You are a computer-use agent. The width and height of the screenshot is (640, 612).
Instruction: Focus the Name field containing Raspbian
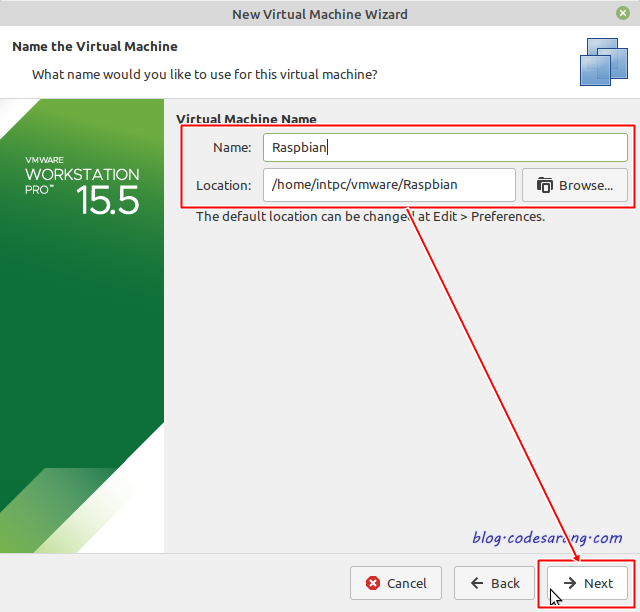445,147
